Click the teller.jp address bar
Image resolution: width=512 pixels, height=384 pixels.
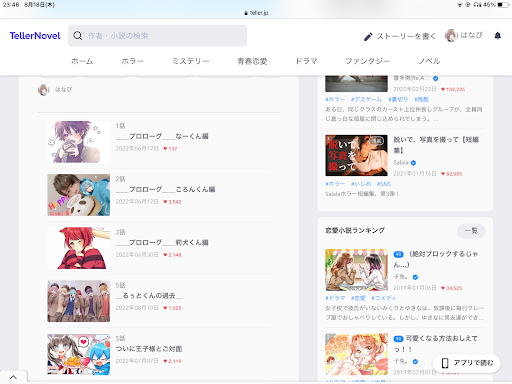[x=256, y=13]
